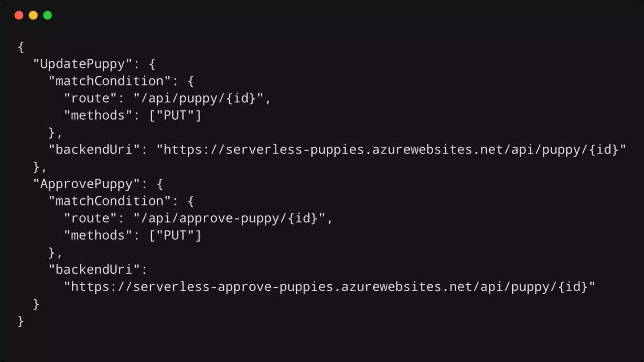This screenshot has width=644, height=362.
Task: Open the serverless-puppies.azurewebsites.net backend URL
Action: (x=391, y=150)
